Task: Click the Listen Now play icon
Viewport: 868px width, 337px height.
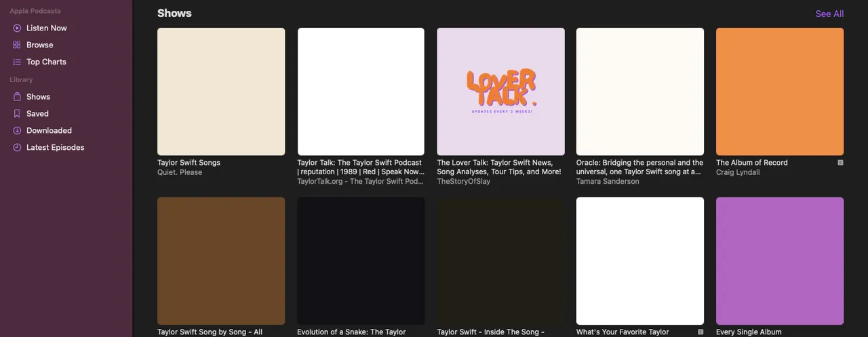Action: [17, 28]
